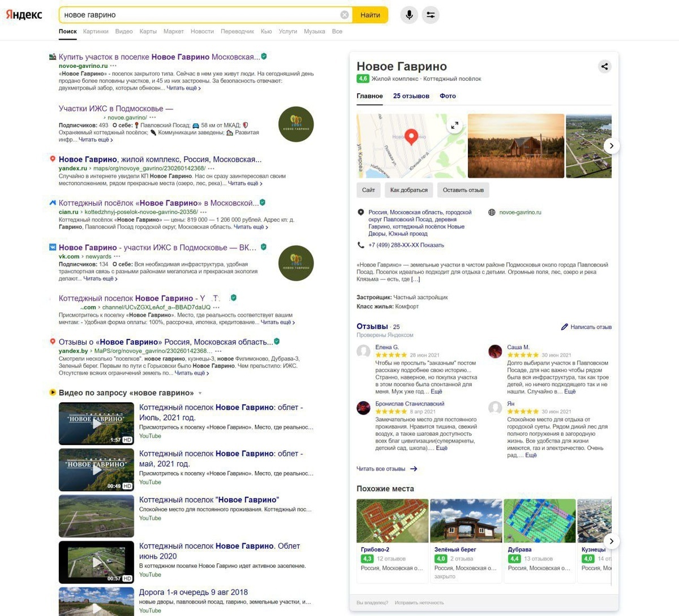Click the yellow Найти button
The width and height of the screenshot is (679, 616).
pos(370,15)
